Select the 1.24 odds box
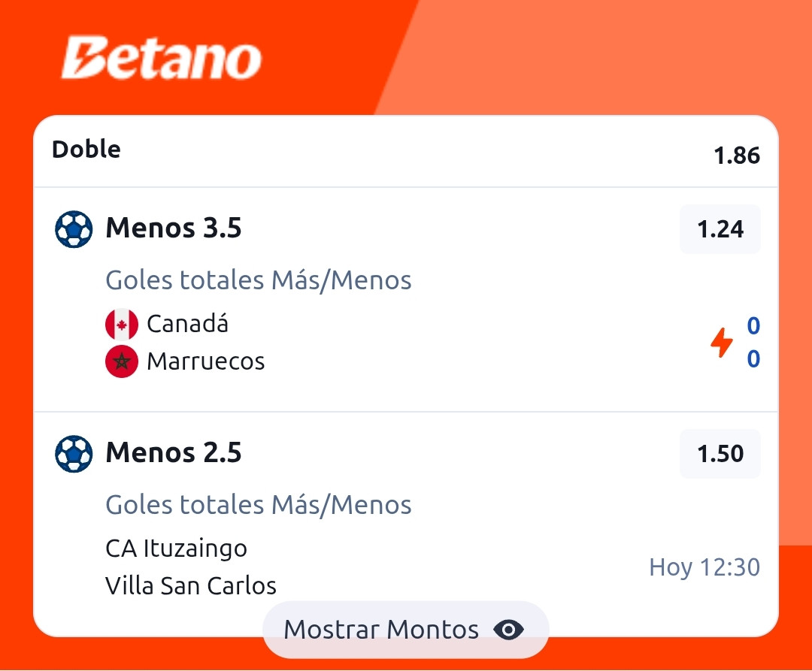Screen dimensions: 812x671 coord(720,228)
